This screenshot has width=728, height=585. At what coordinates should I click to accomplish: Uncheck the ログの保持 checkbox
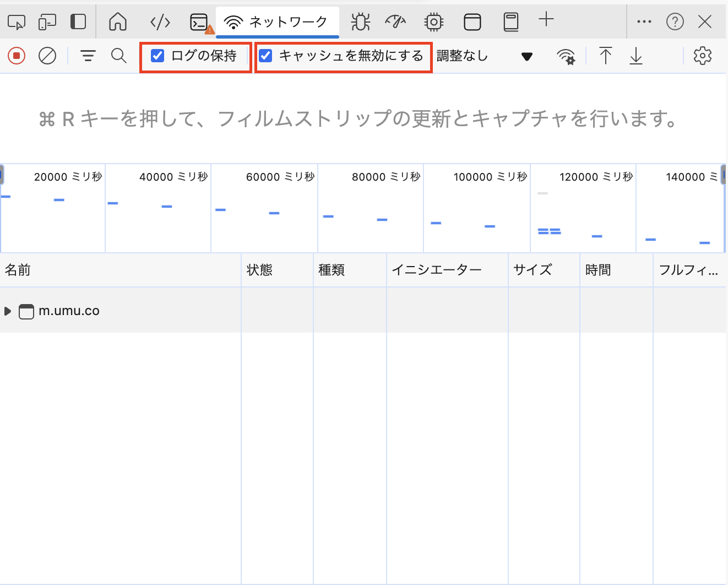[x=157, y=56]
